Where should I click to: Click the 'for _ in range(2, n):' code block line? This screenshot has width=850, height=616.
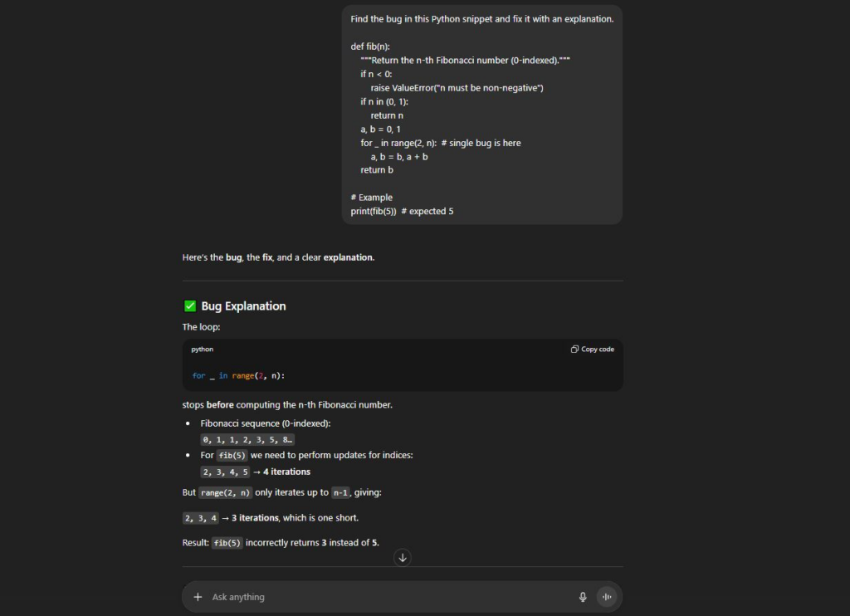point(238,376)
